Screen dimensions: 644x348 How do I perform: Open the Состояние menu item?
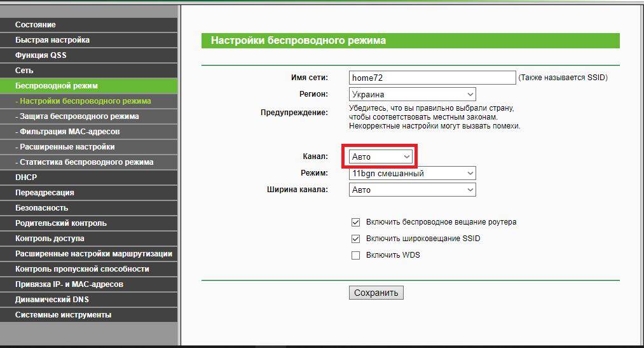[x=36, y=25]
